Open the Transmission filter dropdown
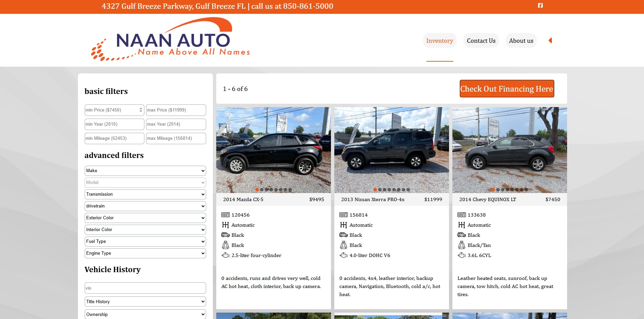The height and width of the screenshot is (319, 644). pyautogui.click(x=145, y=194)
